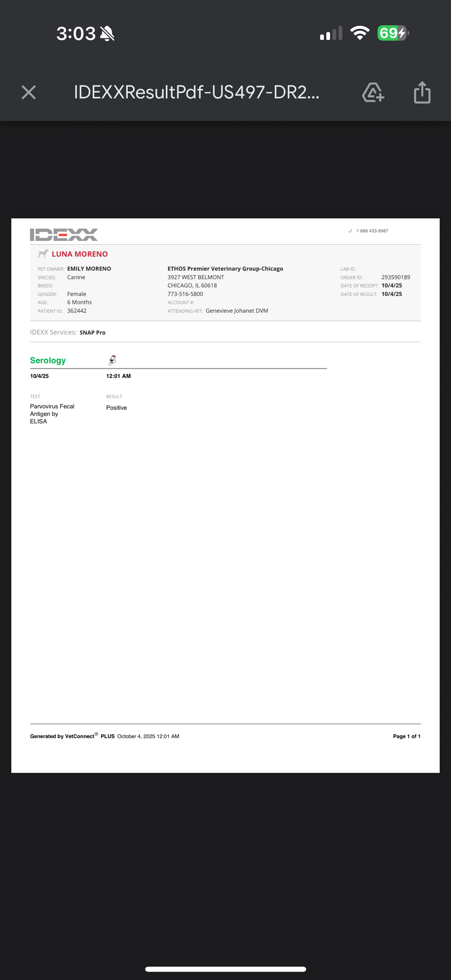Tap the home indicator bar

225,969
